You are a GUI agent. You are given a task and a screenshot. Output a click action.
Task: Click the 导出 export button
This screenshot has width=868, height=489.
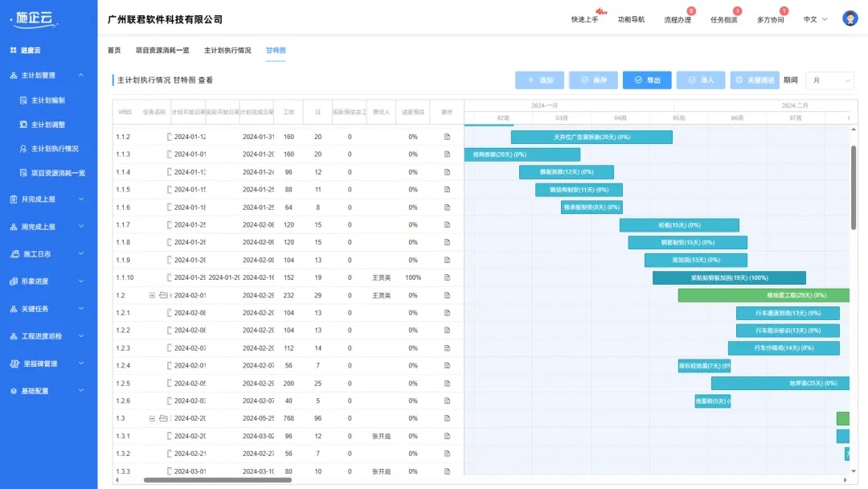(647, 80)
